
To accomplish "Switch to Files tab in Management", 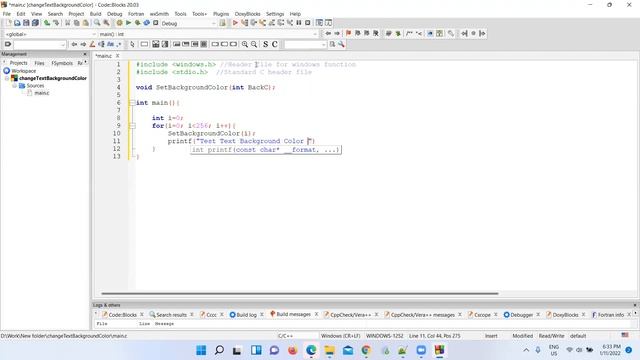I will point(39,63).
